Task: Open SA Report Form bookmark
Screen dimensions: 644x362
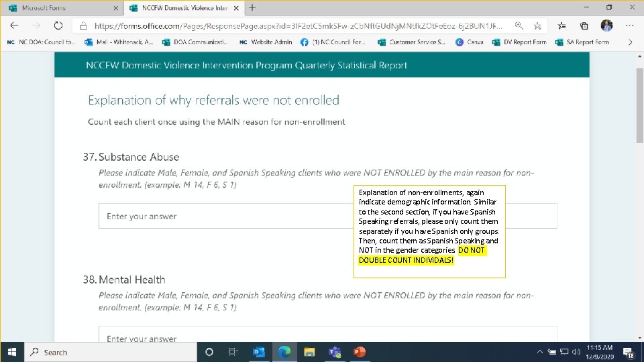Action: (x=582, y=42)
